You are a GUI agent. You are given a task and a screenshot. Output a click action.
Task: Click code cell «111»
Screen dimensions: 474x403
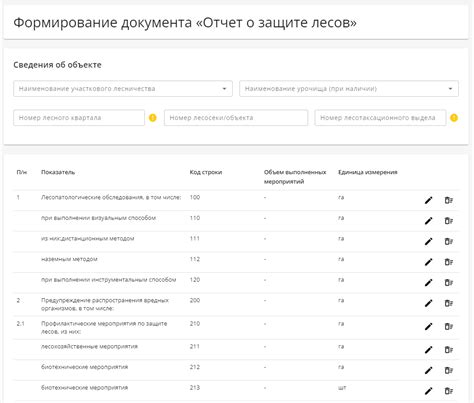[x=195, y=239]
